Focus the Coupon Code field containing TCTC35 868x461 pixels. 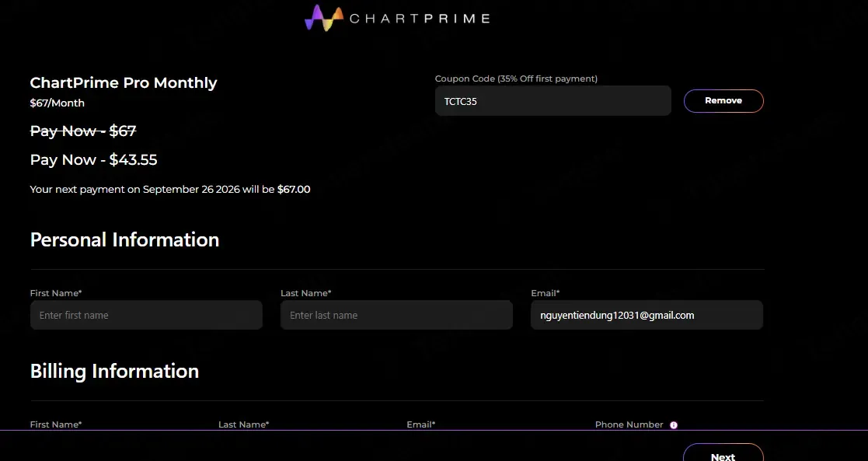click(x=553, y=101)
